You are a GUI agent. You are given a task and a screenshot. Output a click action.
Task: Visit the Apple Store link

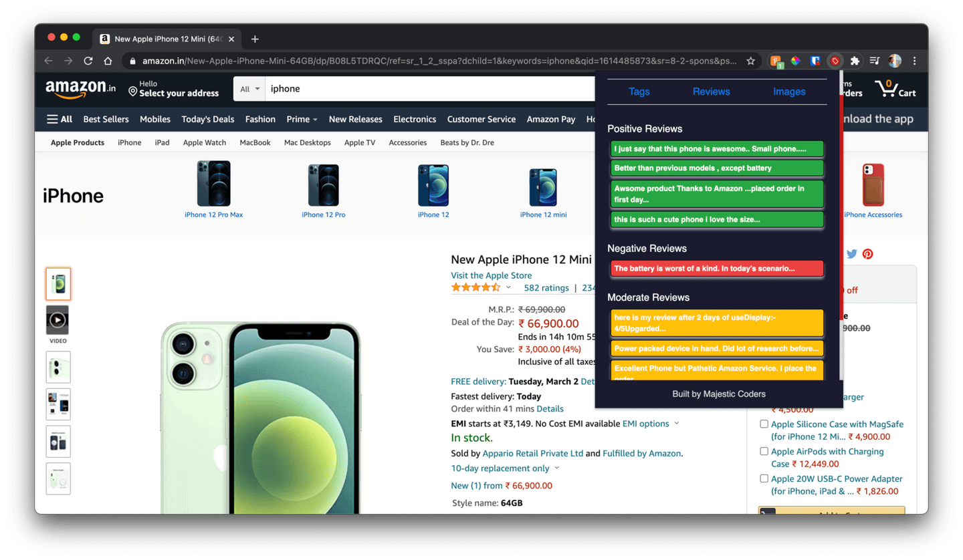pyautogui.click(x=492, y=275)
